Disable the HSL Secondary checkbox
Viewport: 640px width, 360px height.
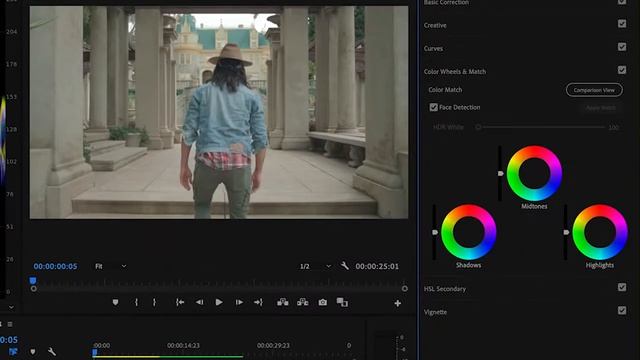pos(622,287)
